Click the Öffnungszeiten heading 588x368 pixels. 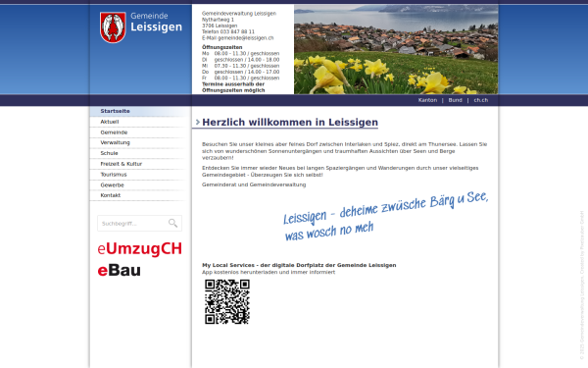coord(222,47)
